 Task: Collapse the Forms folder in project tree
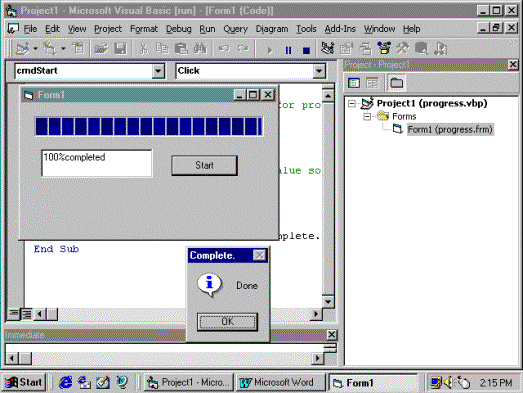click(x=367, y=116)
